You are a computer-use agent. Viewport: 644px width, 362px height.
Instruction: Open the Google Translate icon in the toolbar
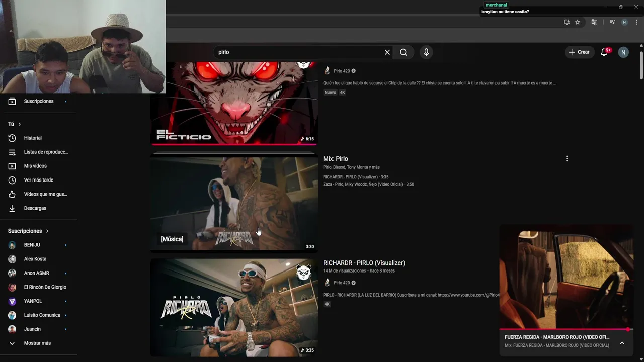tap(594, 22)
